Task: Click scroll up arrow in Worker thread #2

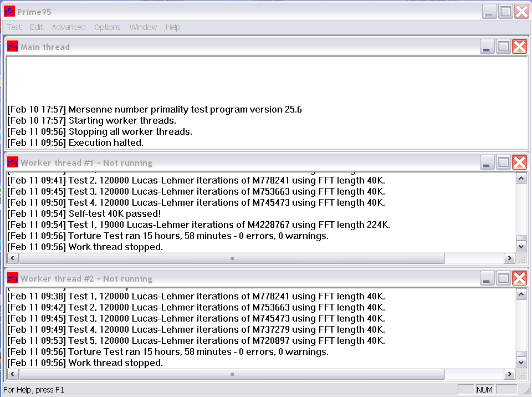Action: (521, 294)
